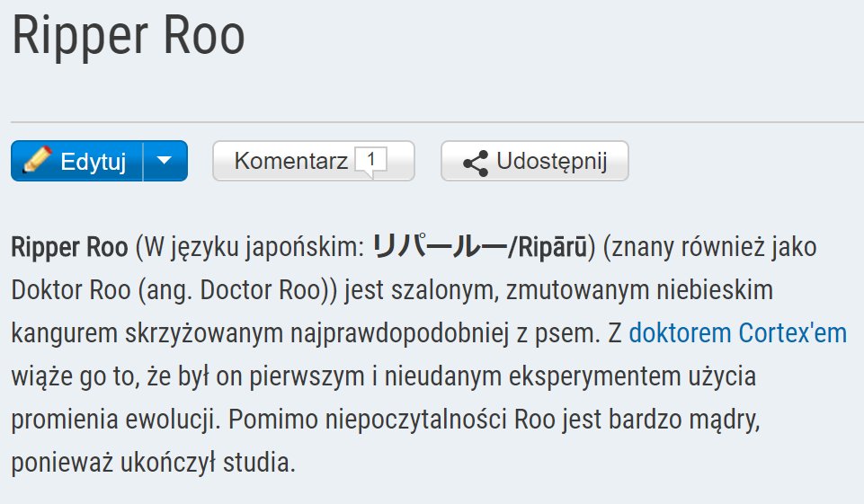Open the Komentarz comments button
Image resolution: width=864 pixels, height=504 pixels.
(313, 161)
